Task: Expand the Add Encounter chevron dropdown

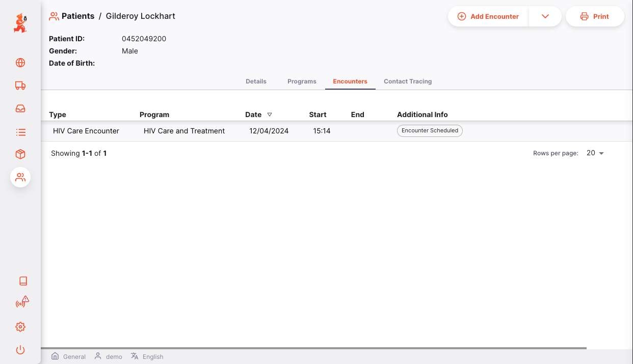Action: pos(545,16)
